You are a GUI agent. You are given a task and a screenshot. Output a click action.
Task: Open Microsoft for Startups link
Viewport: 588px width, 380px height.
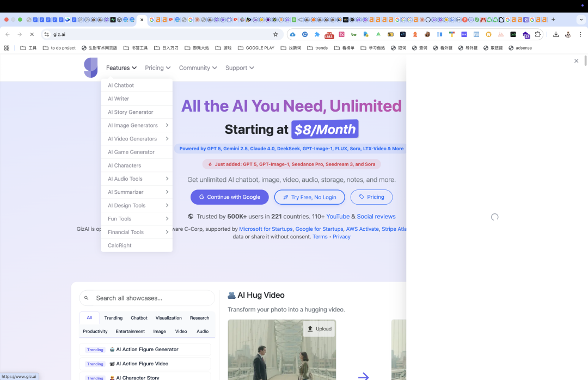point(266,229)
